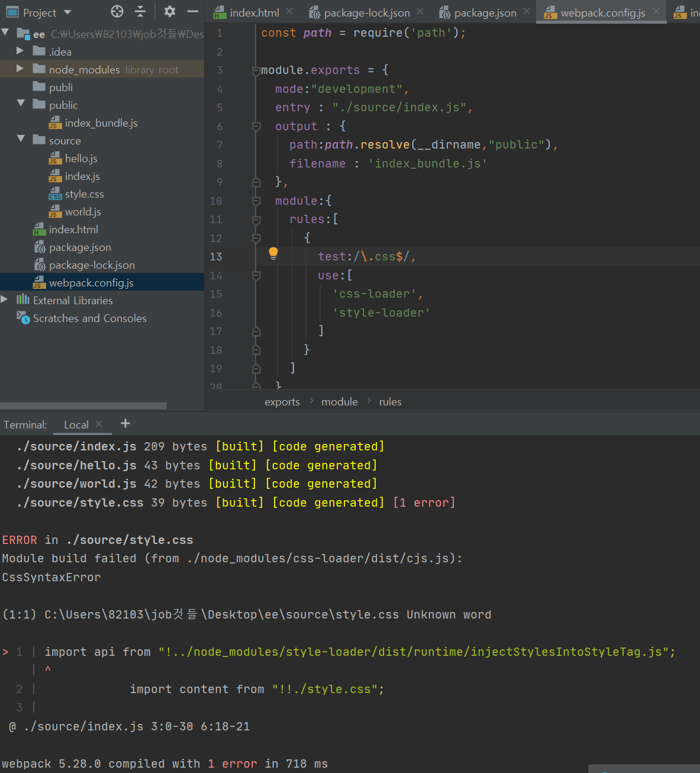Click webpack 5.28.0 compiled status line
This screenshot has width=700, height=773.
[164, 764]
